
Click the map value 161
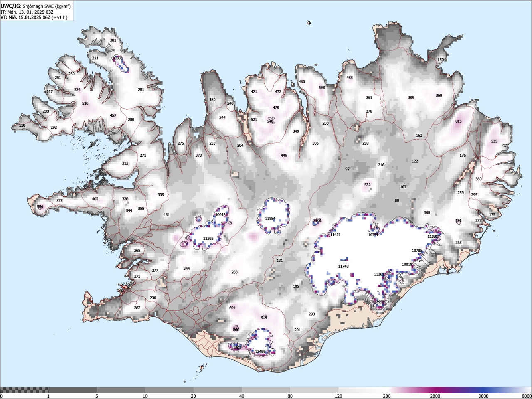point(167,215)
